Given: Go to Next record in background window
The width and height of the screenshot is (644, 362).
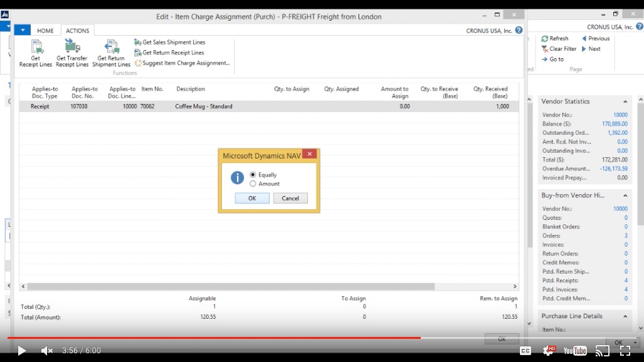Looking at the screenshot, I should click(x=591, y=48).
